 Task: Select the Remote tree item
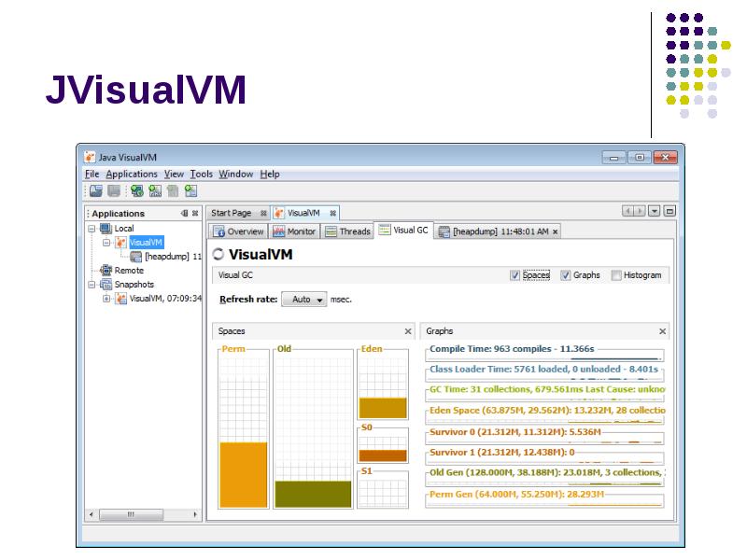pyautogui.click(x=129, y=271)
